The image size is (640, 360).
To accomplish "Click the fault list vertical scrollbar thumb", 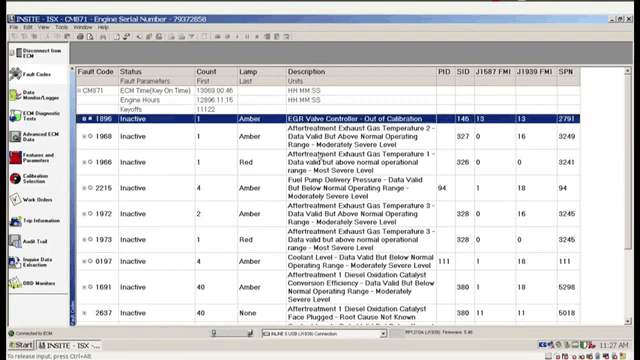I will 628,162.
